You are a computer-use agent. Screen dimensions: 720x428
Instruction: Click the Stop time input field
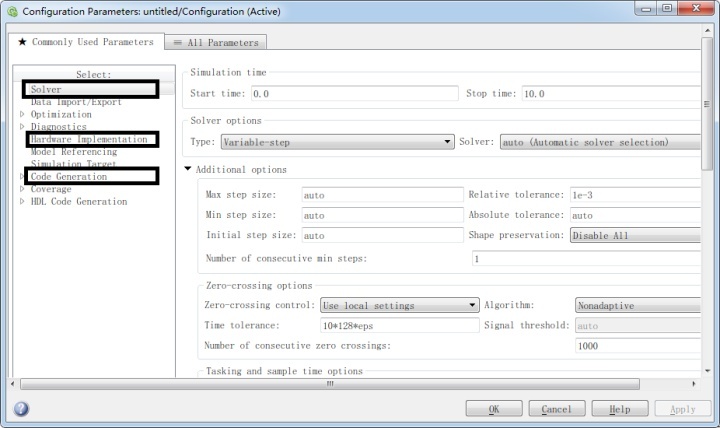tap(612, 94)
